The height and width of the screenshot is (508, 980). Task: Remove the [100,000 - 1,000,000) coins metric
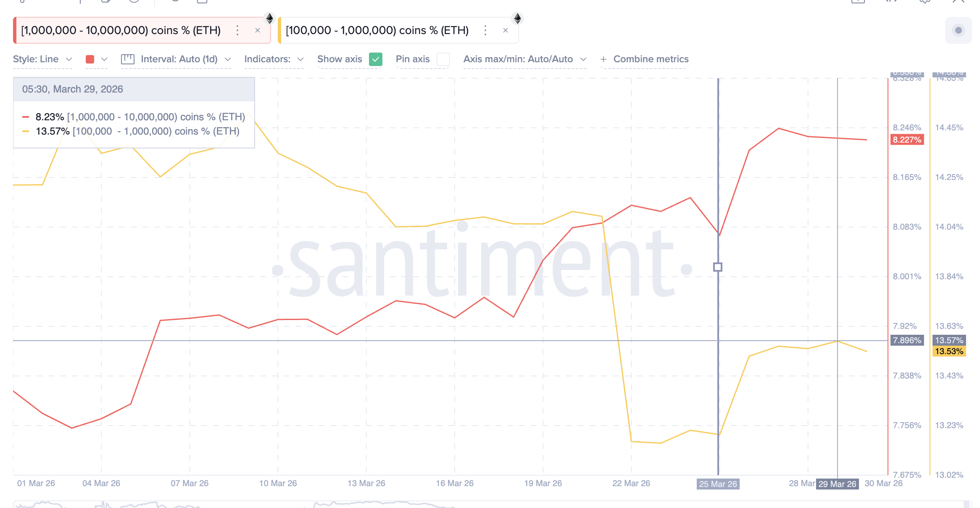click(x=506, y=30)
